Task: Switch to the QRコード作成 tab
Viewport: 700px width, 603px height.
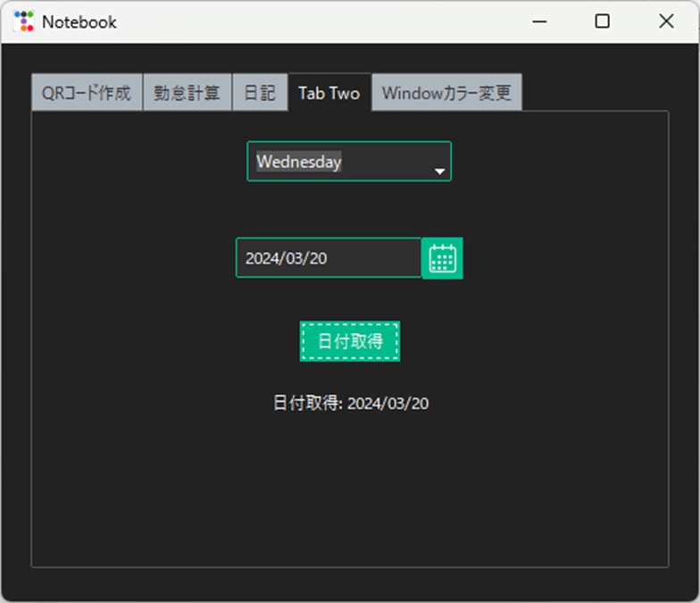Action: point(87,93)
